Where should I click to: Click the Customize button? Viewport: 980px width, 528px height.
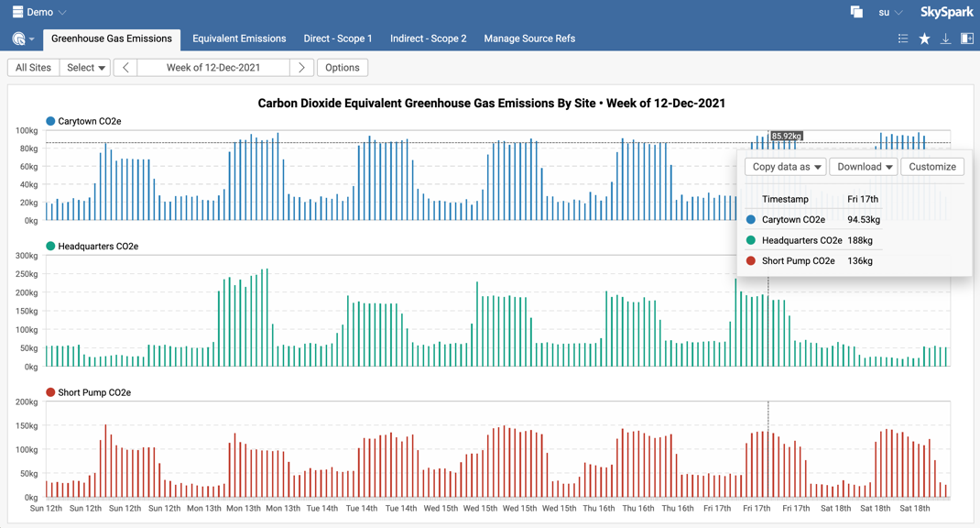[x=931, y=167]
